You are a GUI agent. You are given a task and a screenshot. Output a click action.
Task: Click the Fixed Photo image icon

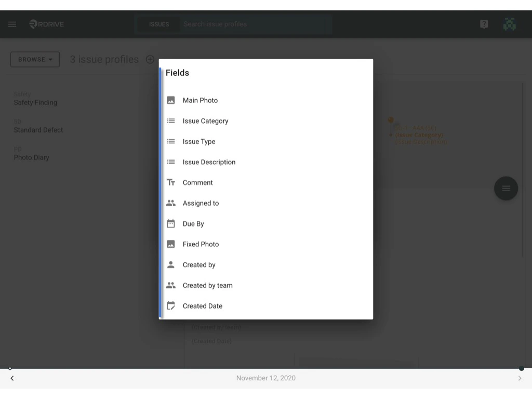170,244
